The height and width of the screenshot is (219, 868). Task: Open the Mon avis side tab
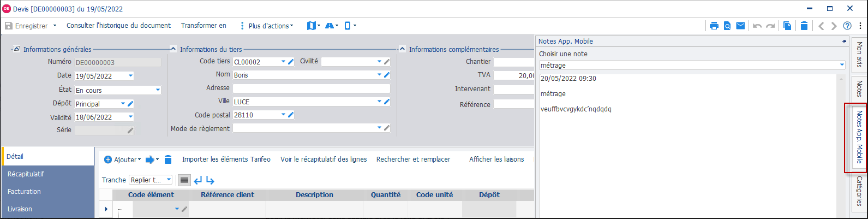pyautogui.click(x=859, y=55)
